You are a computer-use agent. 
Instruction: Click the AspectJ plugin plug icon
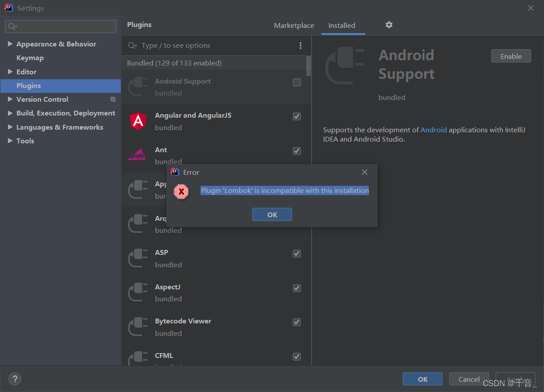pos(138,292)
